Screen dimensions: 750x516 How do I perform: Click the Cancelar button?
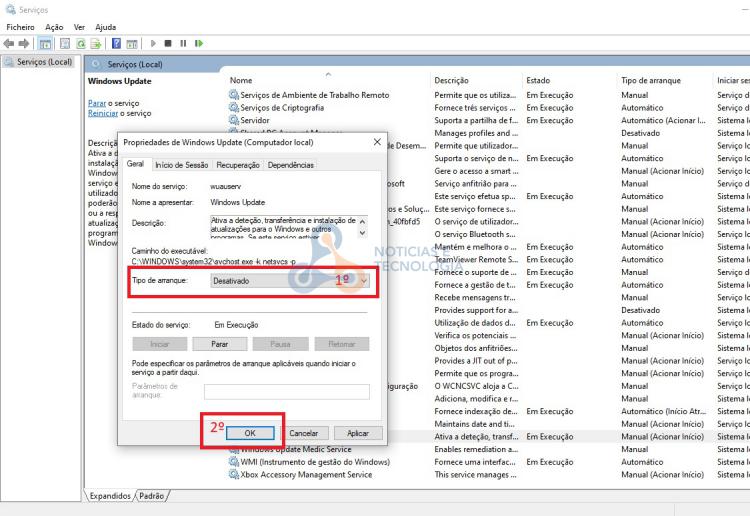tap(303, 433)
